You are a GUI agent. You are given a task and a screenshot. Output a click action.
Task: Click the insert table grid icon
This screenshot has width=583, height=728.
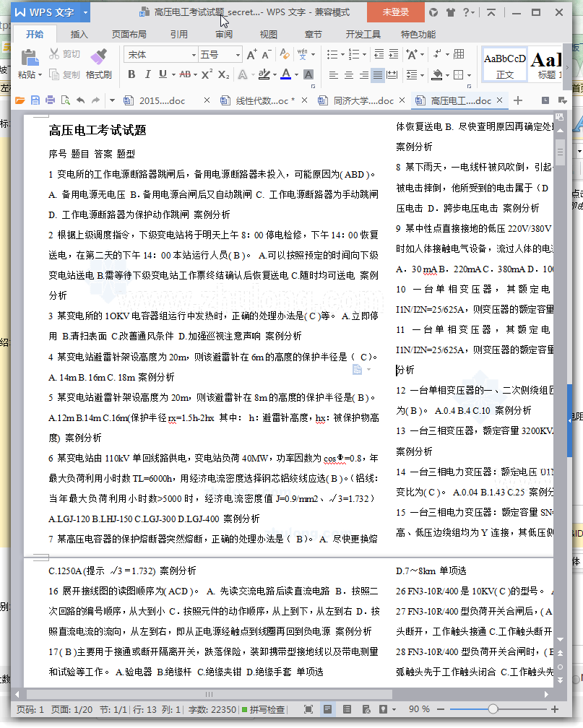[459, 54]
